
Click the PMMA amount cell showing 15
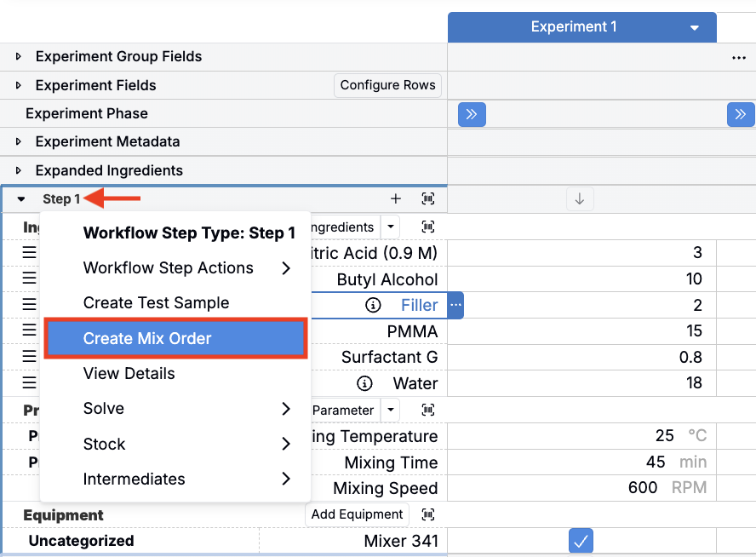coord(581,331)
